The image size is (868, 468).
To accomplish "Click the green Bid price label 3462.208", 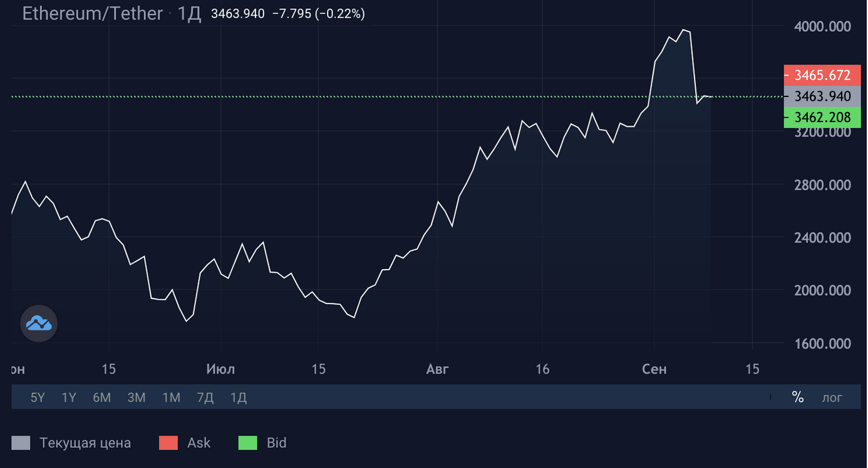I will (x=822, y=117).
